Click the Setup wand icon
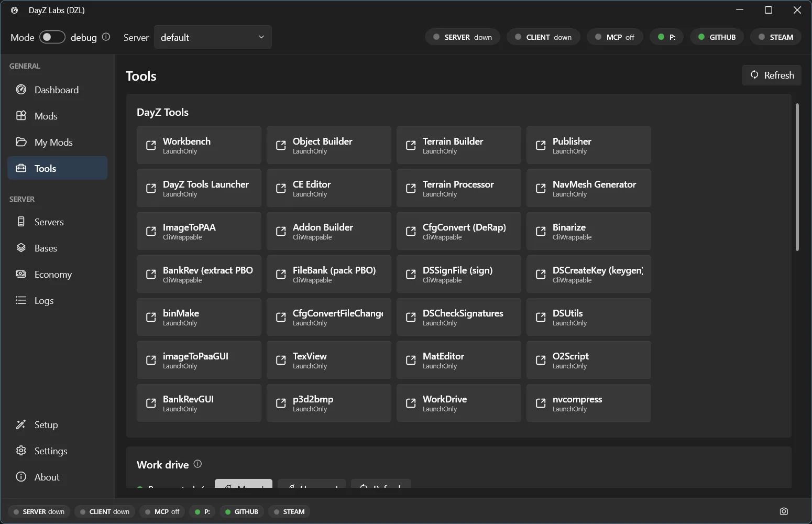This screenshot has width=812, height=524. coord(21,424)
